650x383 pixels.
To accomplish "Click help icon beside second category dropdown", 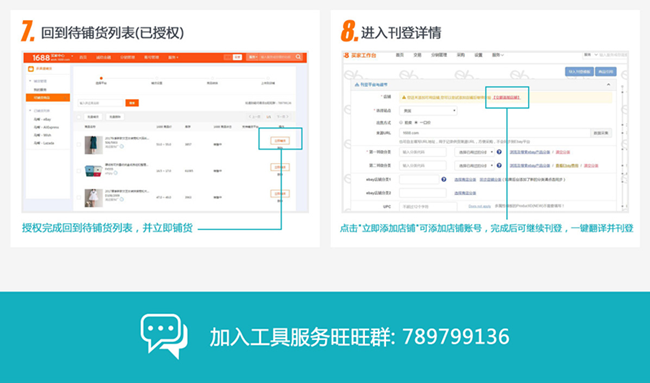I will tap(499, 165).
